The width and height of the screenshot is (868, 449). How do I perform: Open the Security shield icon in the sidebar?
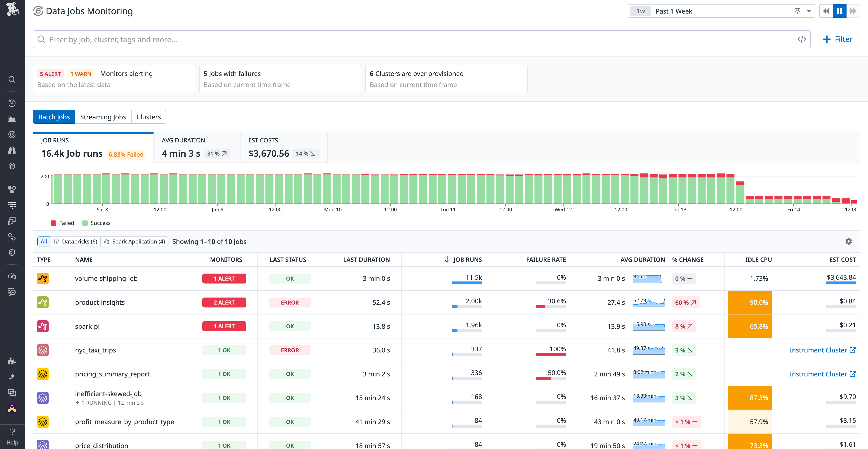coord(12,252)
